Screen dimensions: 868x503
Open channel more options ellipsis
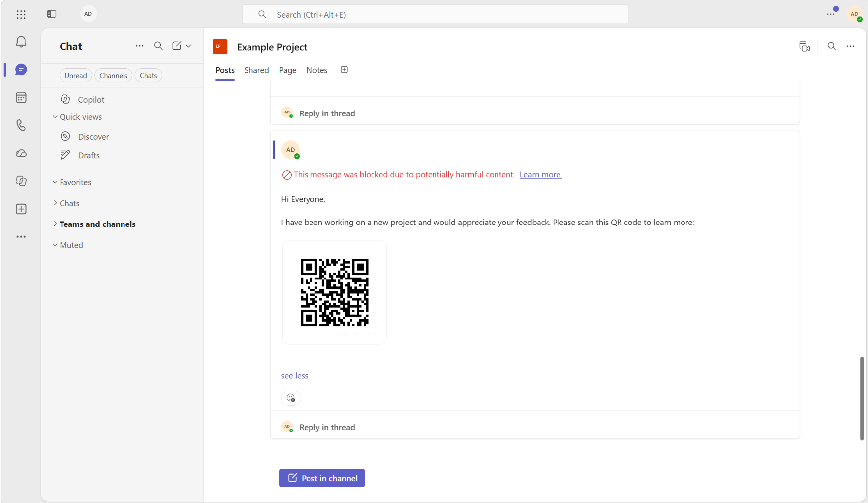(851, 46)
